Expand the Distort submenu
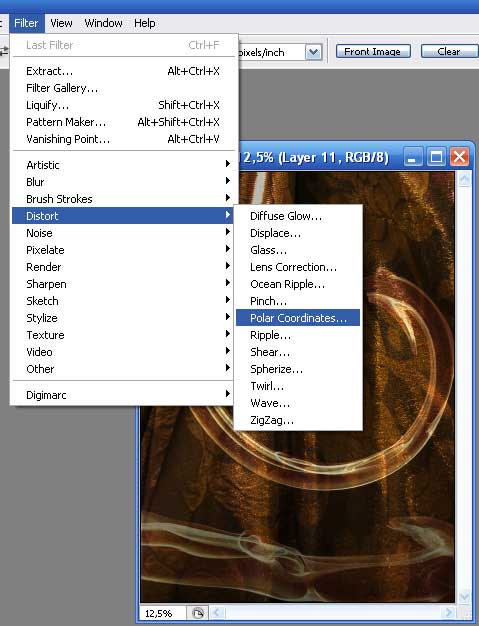Screen dimensions: 479x626 (123, 216)
